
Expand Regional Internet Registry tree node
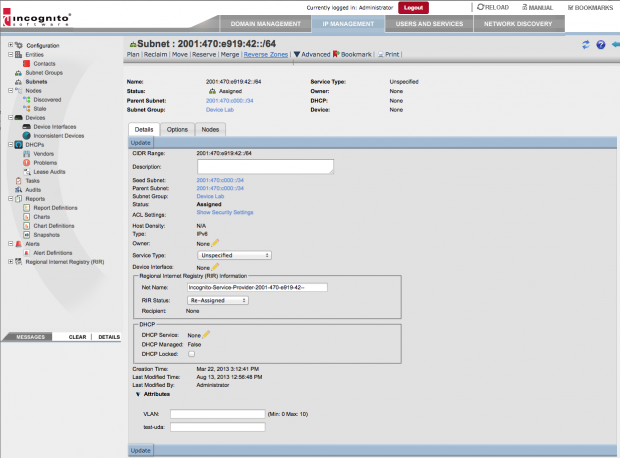pos(11,261)
